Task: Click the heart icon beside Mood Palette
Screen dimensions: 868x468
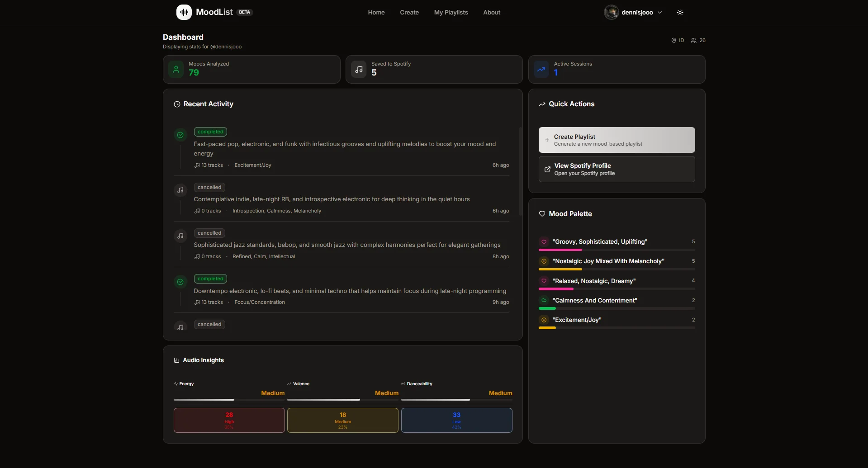Action: click(x=542, y=213)
